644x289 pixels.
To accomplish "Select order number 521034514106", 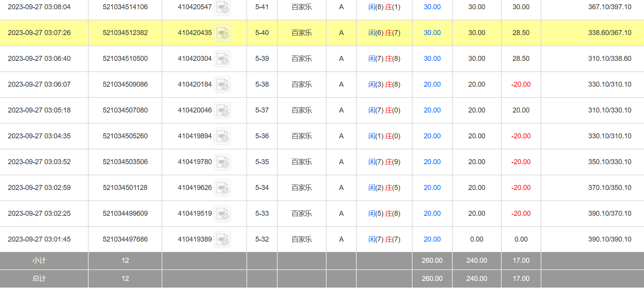I will tap(125, 7).
